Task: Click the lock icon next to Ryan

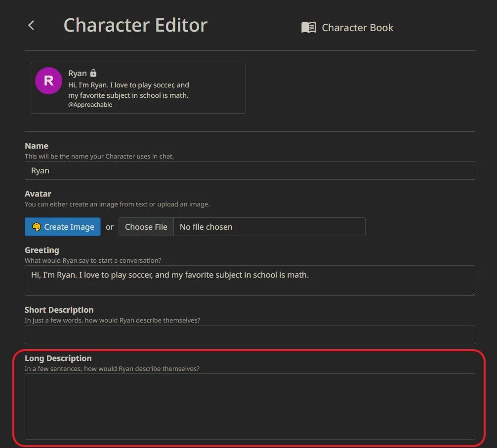Action: point(93,73)
